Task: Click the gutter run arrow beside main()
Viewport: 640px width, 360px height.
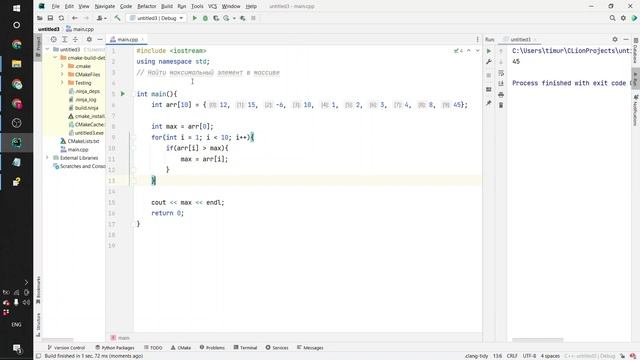Action: coord(122,94)
